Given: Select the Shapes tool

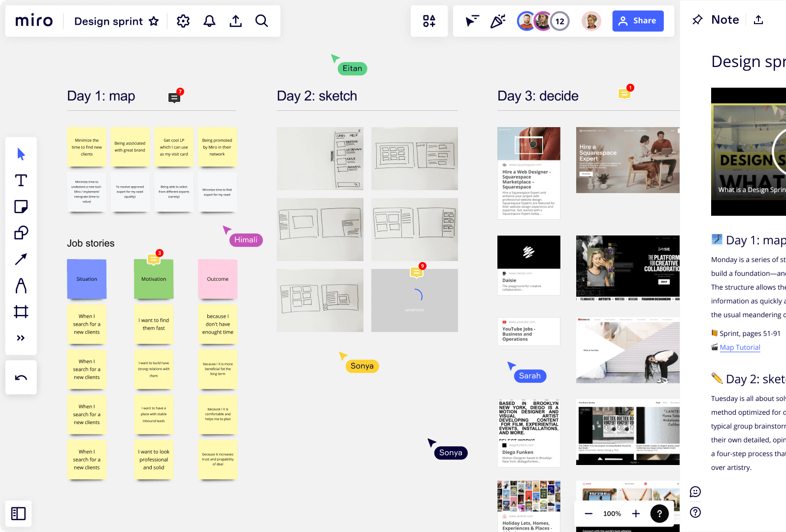Looking at the screenshot, I should pyautogui.click(x=21, y=233).
